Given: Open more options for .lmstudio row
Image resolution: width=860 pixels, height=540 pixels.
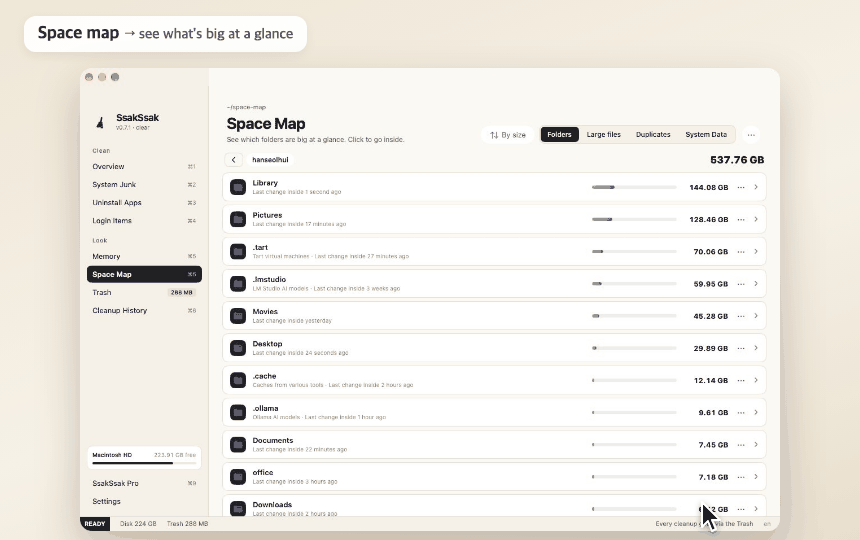Looking at the screenshot, I should click(x=741, y=284).
